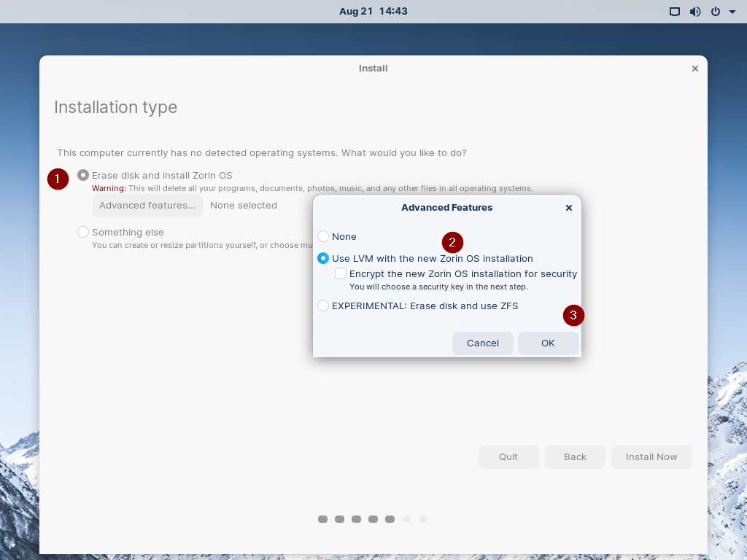747x560 pixels.
Task: Open the screen display icon in top bar
Action: point(675,12)
